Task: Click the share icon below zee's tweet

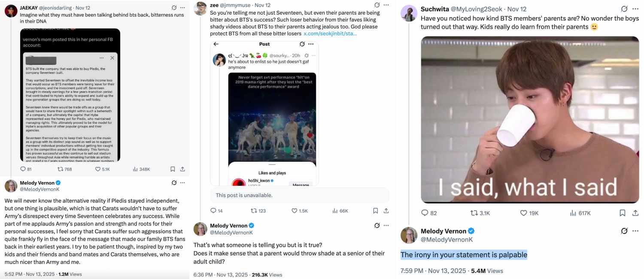Action: 386,210
